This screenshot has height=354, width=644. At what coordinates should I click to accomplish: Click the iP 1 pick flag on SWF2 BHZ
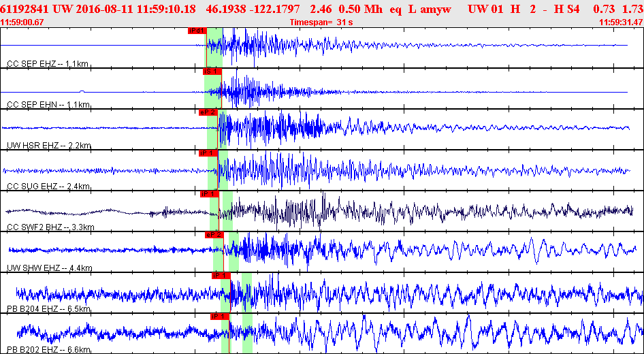209,194
